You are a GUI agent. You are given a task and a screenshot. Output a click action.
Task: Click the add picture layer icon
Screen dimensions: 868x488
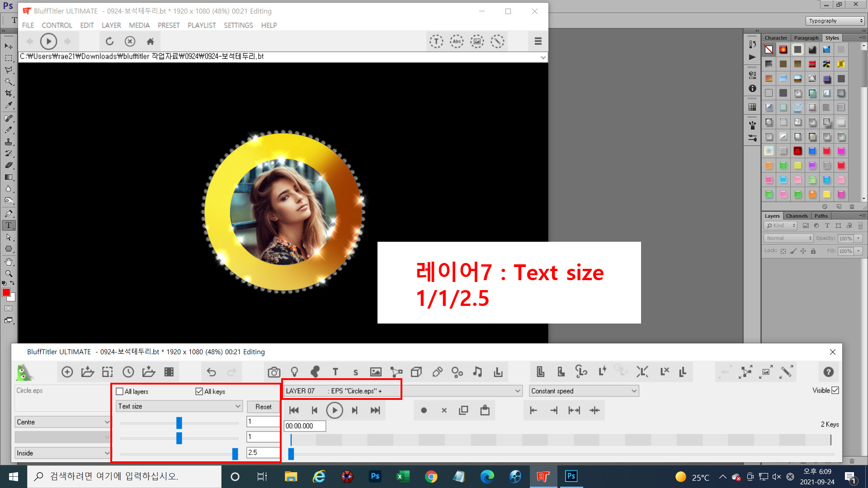[376, 372]
